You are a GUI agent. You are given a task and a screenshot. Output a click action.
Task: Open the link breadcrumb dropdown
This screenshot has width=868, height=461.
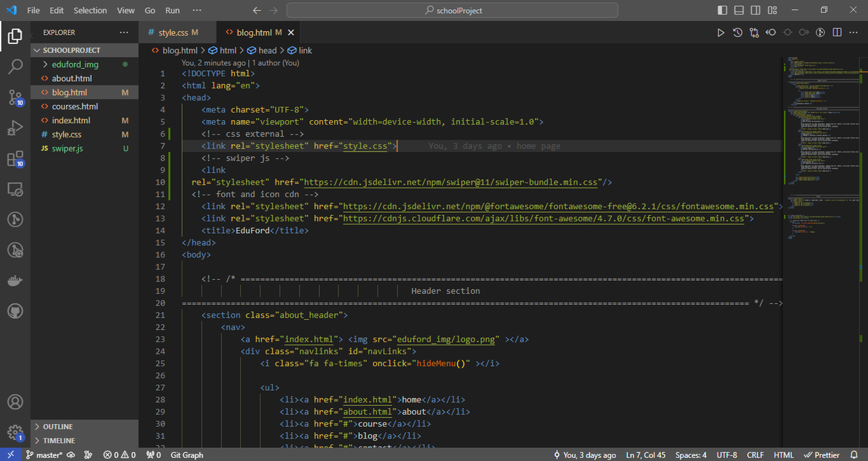(x=299, y=51)
